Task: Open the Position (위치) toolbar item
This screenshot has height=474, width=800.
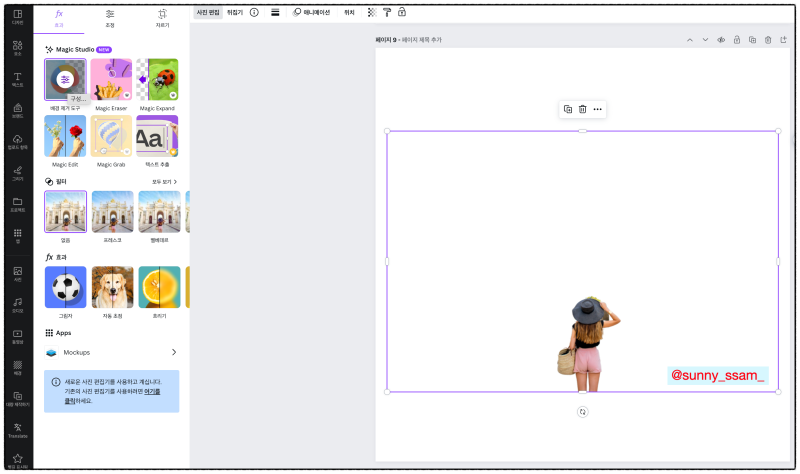Action: pyautogui.click(x=349, y=12)
